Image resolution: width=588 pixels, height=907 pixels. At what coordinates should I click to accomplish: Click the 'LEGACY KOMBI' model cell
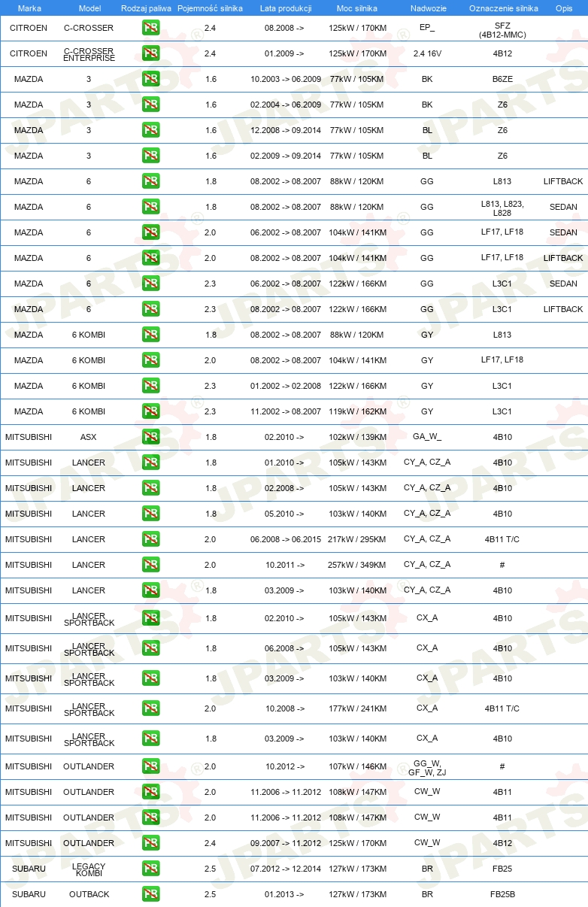pos(89,870)
